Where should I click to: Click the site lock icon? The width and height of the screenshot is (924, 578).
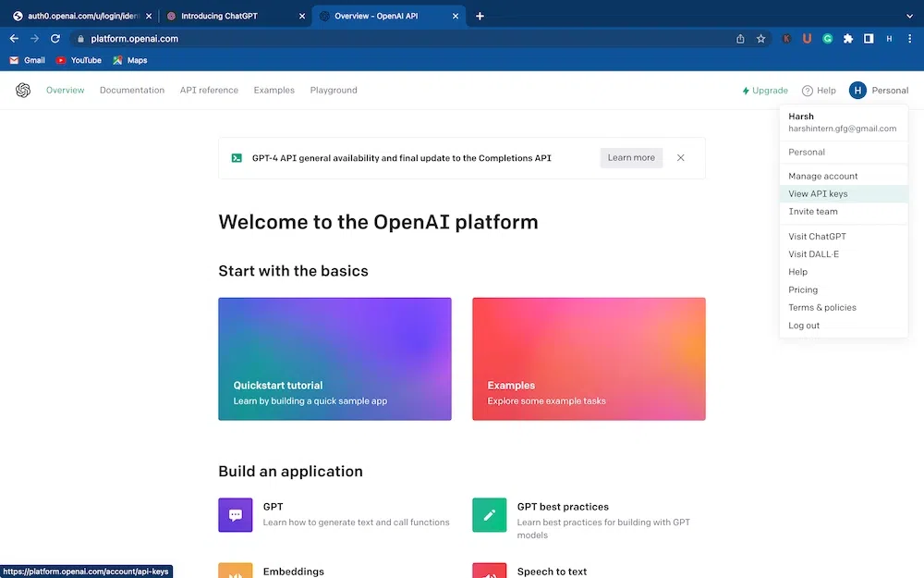(80, 38)
